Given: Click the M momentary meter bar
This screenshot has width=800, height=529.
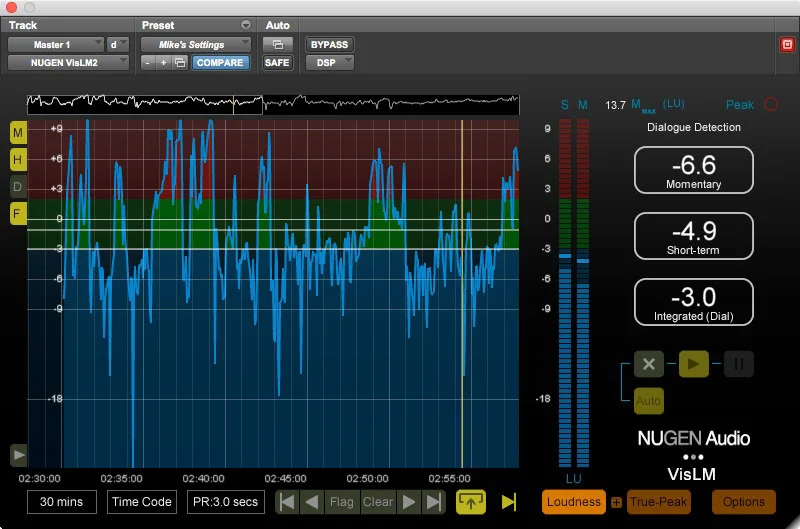Looking at the screenshot, I should coord(583,293).
